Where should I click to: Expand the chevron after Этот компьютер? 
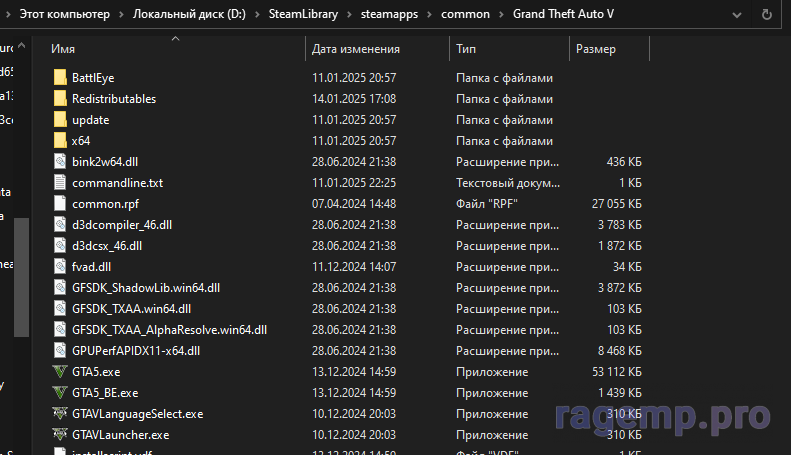click(x=122, y=15)
